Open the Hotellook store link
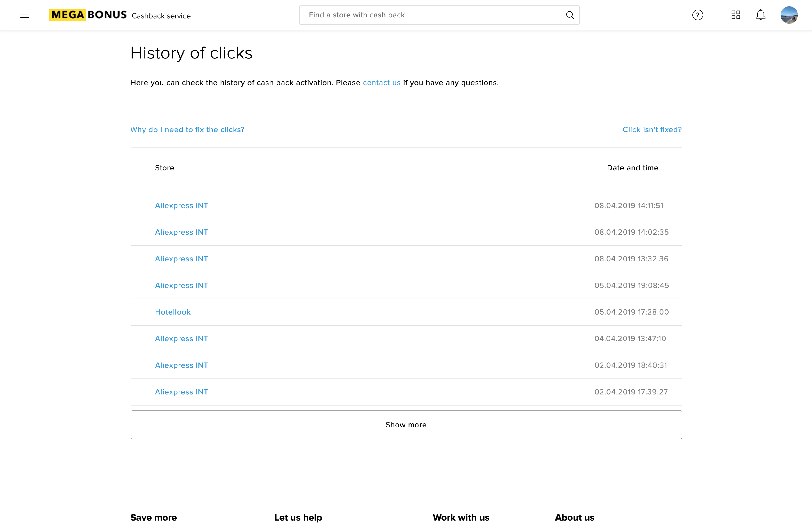 click(173, 312)
